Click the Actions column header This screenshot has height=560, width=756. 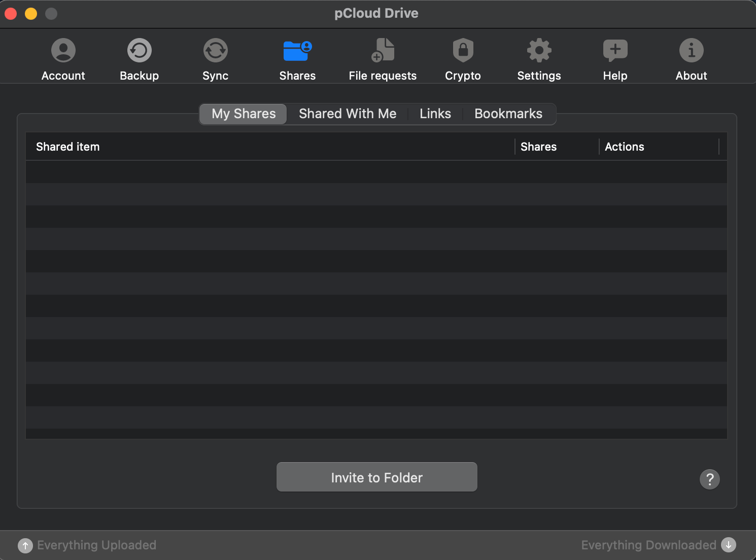tap(659, 147)
